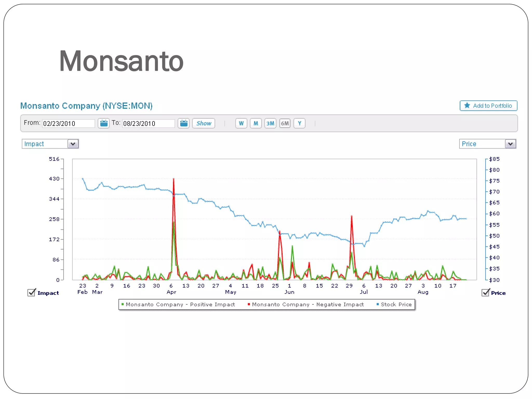
Task: Click the Monsanto slide title
Action: [121, 61]
